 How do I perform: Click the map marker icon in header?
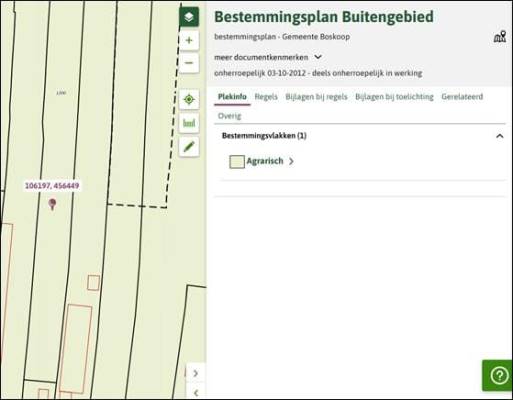(500, 37)
